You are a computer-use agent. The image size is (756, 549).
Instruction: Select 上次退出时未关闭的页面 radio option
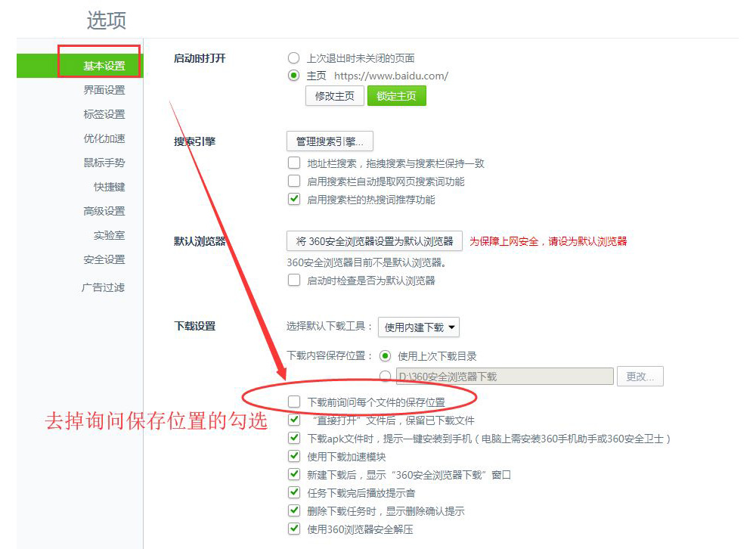pos(293,58)
